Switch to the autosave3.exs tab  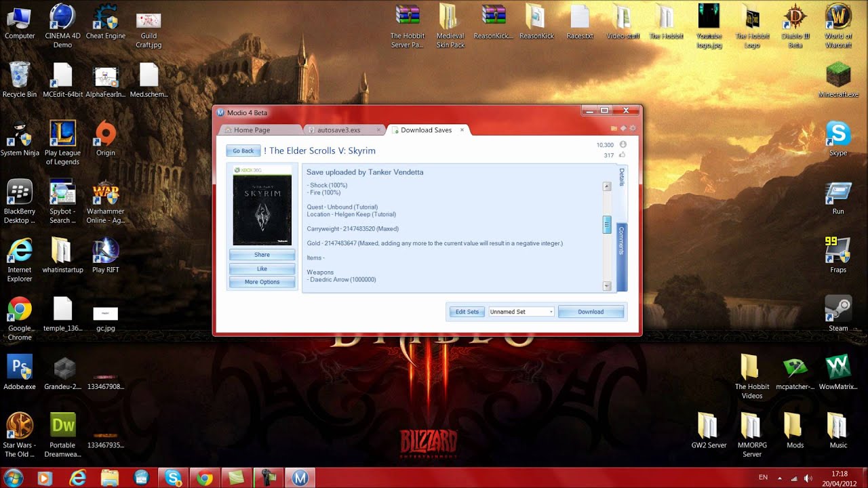pyautogui.click(x=343, y=129)
